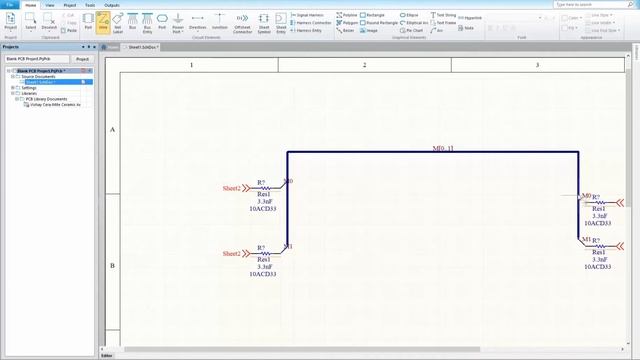Click the project name field in Projects panel
This screenshot has height=360, width=640.
point(37,59)
